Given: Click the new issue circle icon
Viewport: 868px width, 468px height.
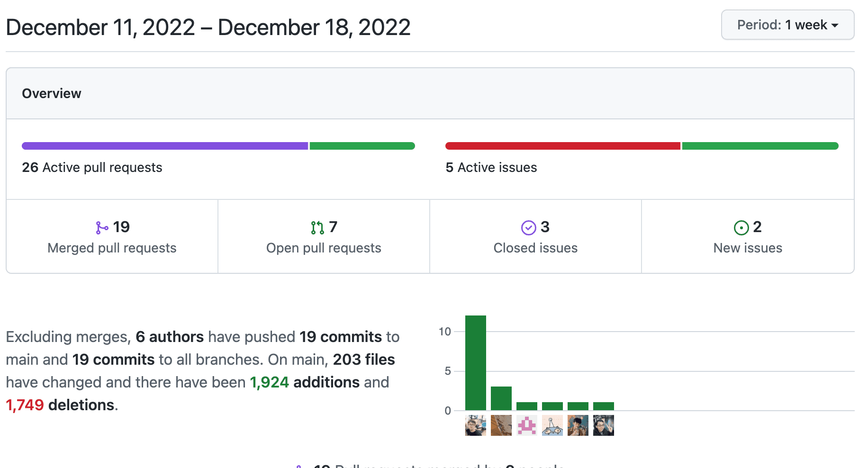Looking at the screenshot, I should tap(741, 228).
